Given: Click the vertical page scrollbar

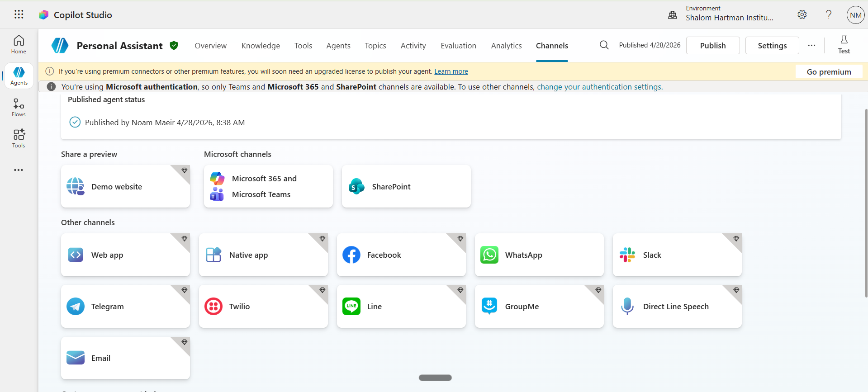Looking at the screenshot, I should tap(866, 203).
